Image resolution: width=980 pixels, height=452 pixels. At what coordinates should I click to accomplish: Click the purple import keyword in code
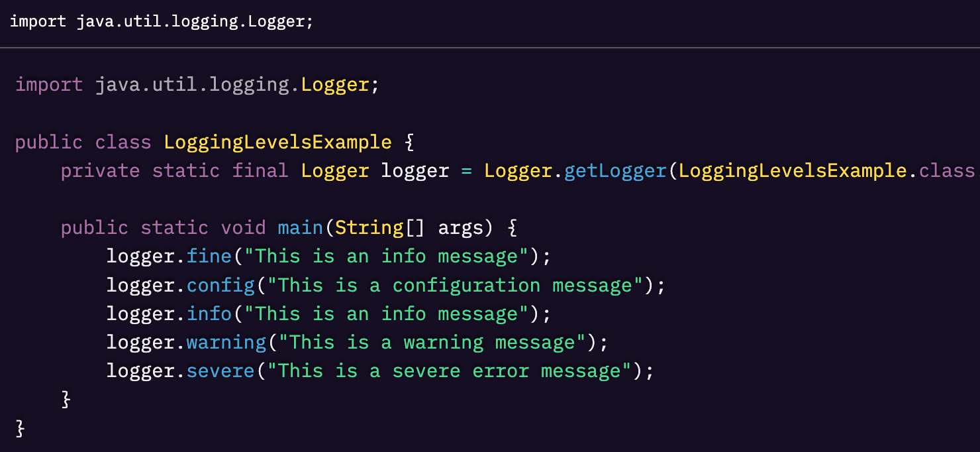(x=49, y=85)
